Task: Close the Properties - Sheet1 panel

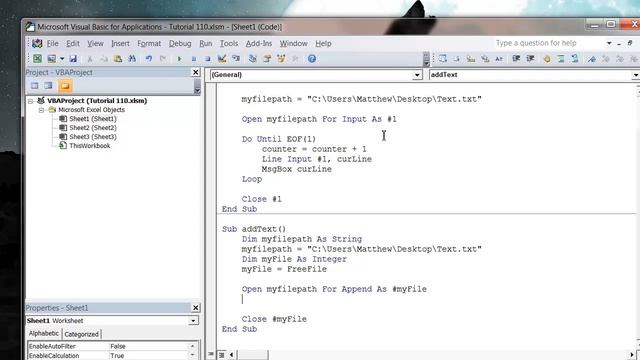Action: point(196,308)
